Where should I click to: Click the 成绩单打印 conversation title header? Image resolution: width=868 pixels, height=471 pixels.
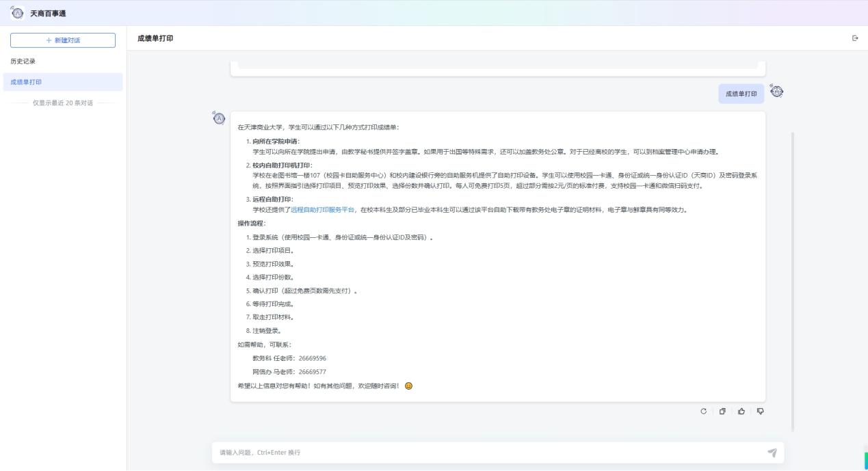pyautogui.click(x=155, y=38)
